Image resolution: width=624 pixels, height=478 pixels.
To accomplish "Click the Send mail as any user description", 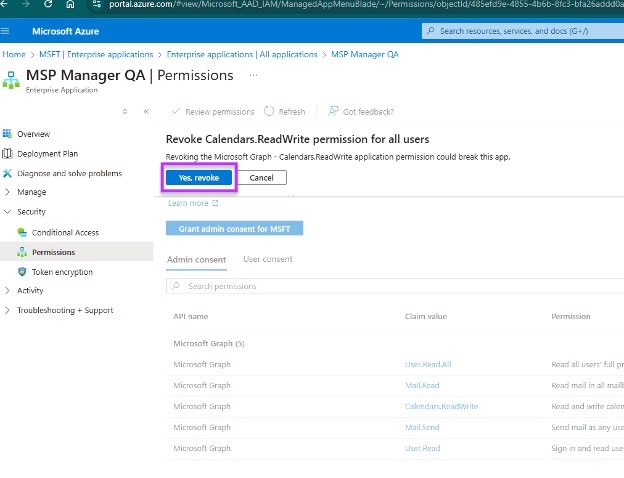I will (588, 427).
